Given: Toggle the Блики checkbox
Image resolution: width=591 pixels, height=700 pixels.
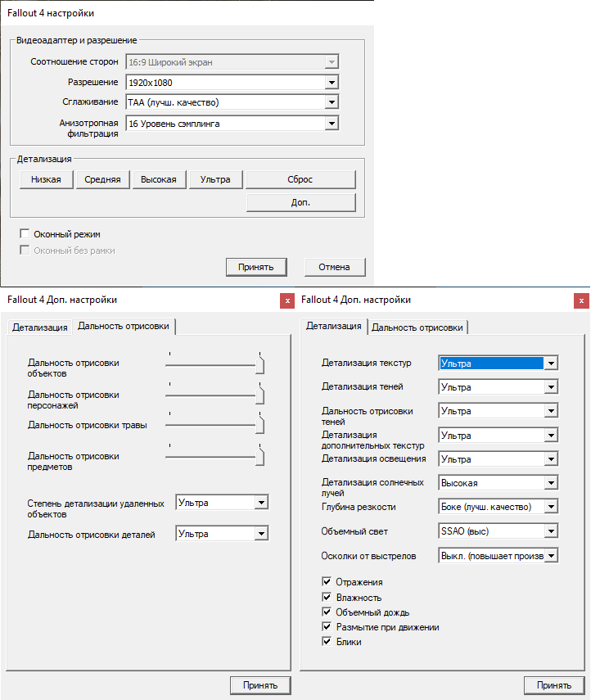Looking at the screenshot, I should coord(327,641).
